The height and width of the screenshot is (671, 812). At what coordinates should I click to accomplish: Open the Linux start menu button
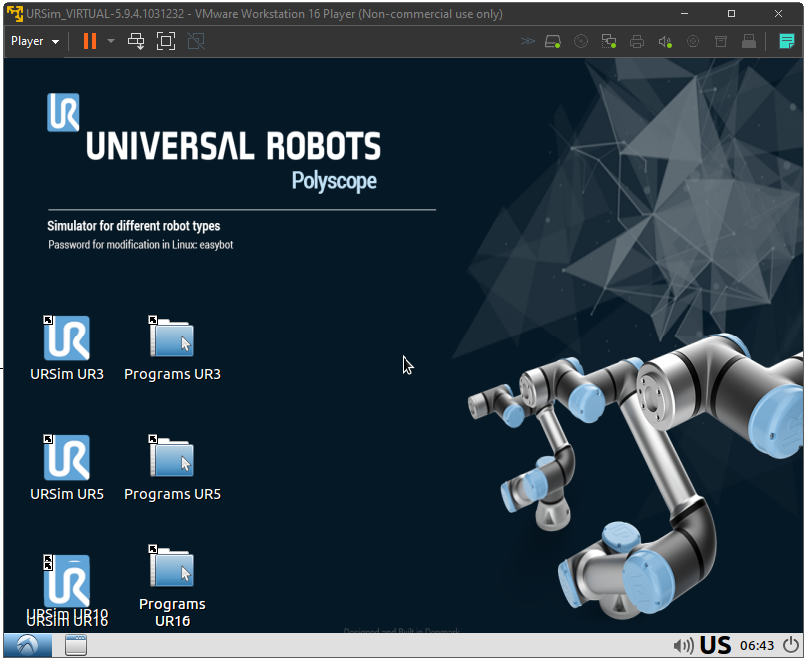pyautogui.click(x=27, y=645)
